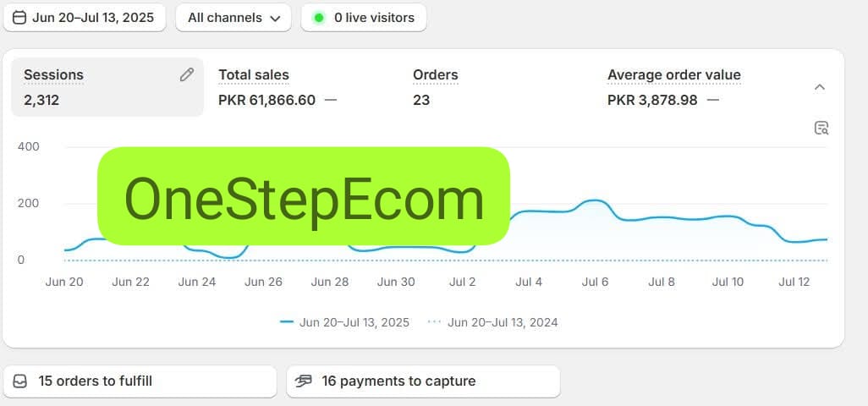This screenshot has width=868, height=406.
Task: Select the Sessions metric tab
Action: click(x=107, y=87)
